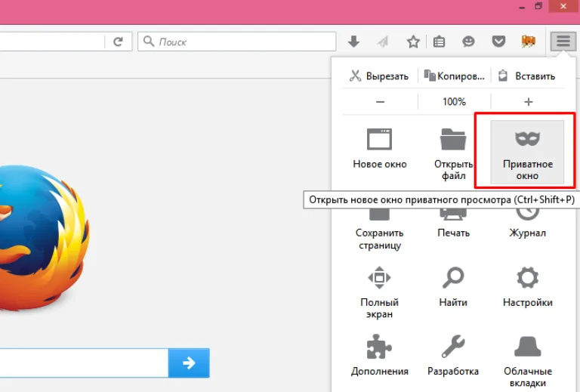
Task: Reload the page with refresh button
Action: pos(118,42)
